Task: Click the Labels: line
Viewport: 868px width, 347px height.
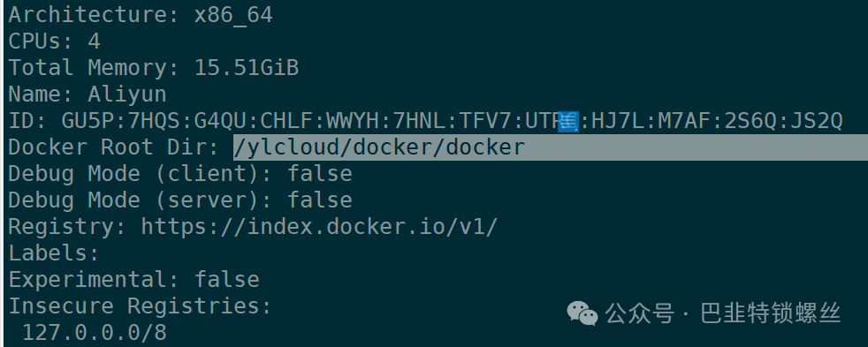Action: 54,253
